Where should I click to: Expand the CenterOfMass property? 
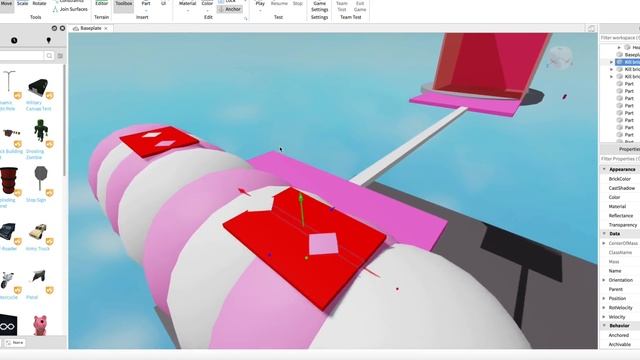pyautogui.click(x=604, y=243)
